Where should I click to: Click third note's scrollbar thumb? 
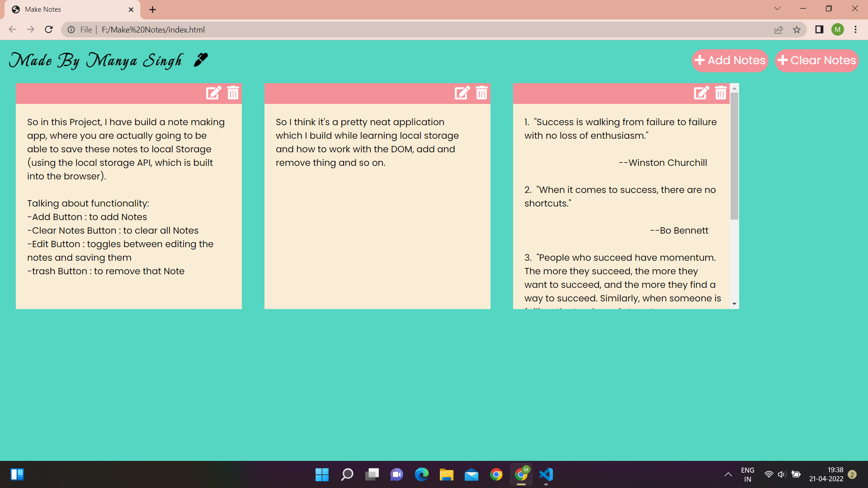click(734, 156)
